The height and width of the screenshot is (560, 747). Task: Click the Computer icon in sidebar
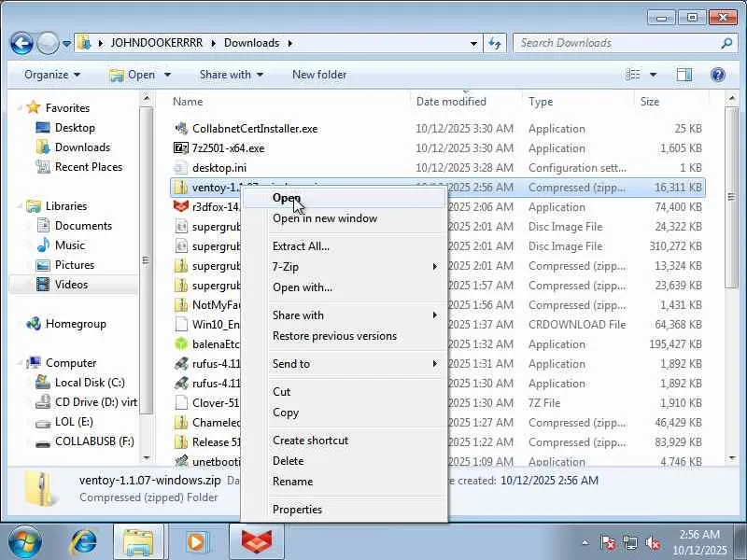point(34,363)
